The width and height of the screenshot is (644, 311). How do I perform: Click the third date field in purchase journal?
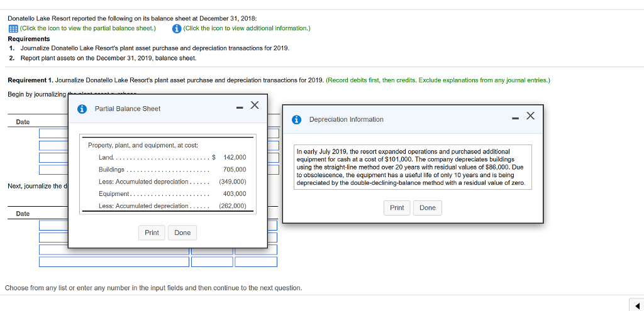click(x=53, y=158)
